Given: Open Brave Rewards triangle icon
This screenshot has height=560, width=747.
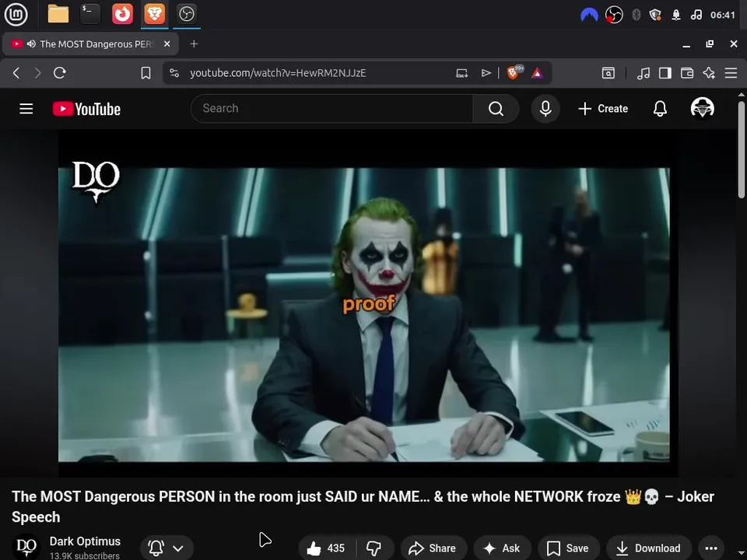Looking at the screenshot, I should (x=538, y=73).
